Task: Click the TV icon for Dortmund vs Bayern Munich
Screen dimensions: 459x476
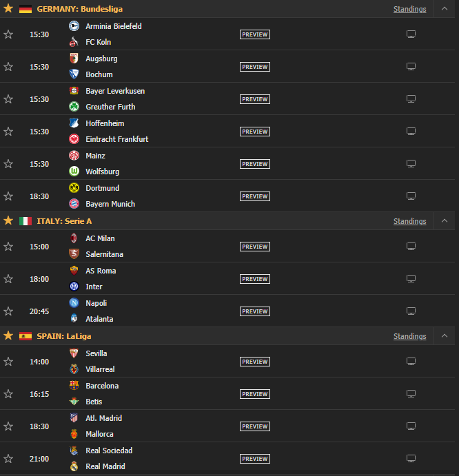Action: (411, 196)
